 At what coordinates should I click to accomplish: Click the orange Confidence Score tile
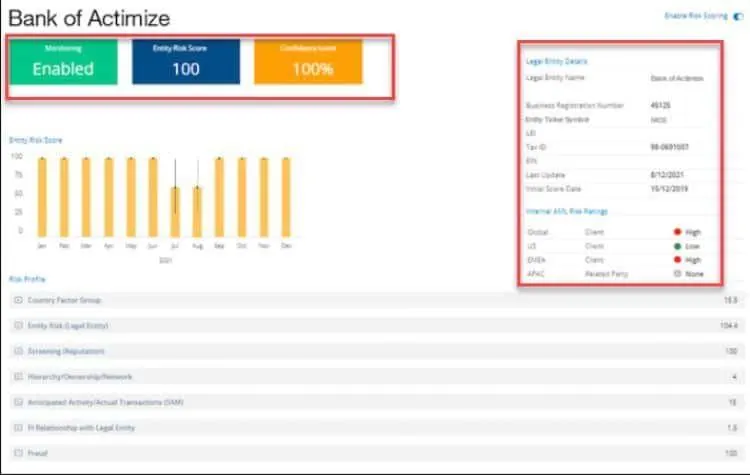pos(308,62)
